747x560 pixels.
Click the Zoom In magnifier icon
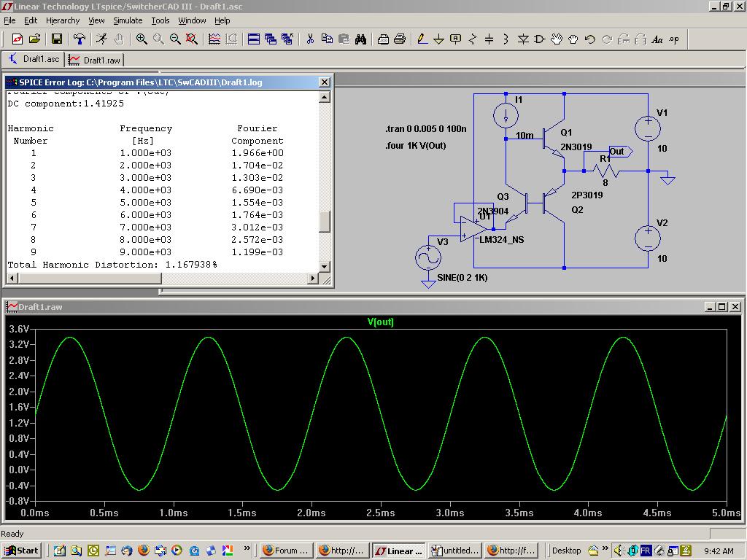click(x=142, y=39)
